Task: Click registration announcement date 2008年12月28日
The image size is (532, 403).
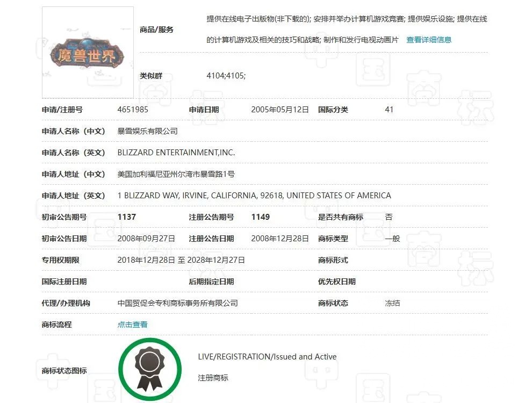Action: (280, 239)
